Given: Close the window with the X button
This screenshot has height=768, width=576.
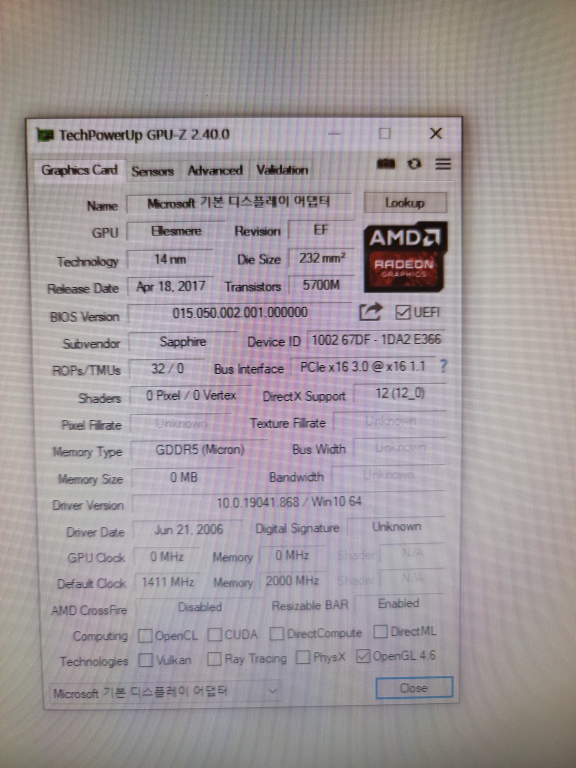Looking at the screenshot, I should point(435,133).
